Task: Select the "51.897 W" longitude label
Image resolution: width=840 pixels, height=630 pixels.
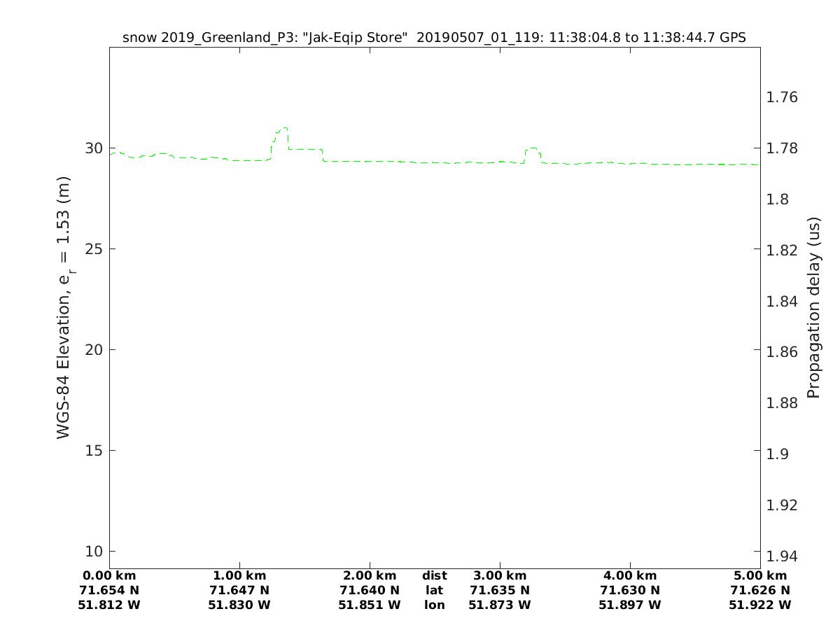Action: (x=630, y=605)
